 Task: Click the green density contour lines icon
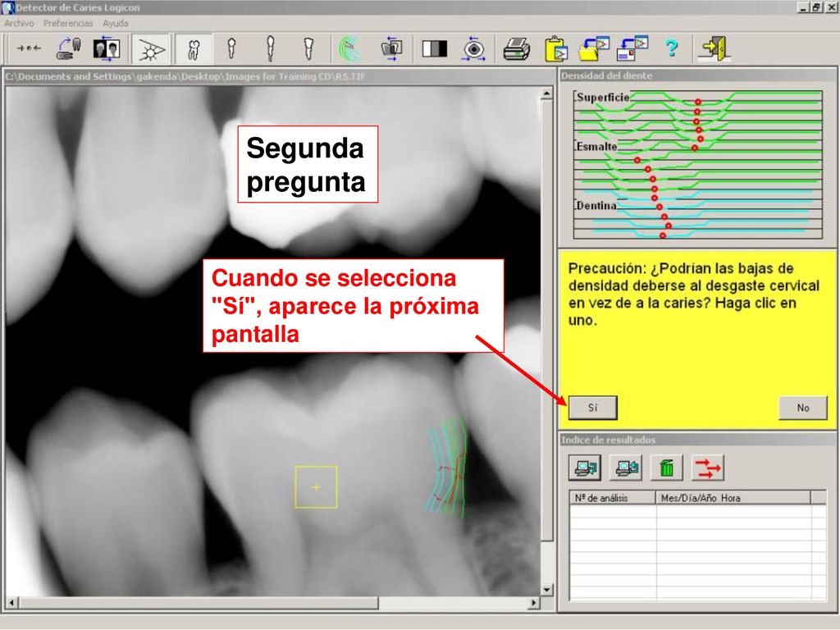[x=350, y=48]
